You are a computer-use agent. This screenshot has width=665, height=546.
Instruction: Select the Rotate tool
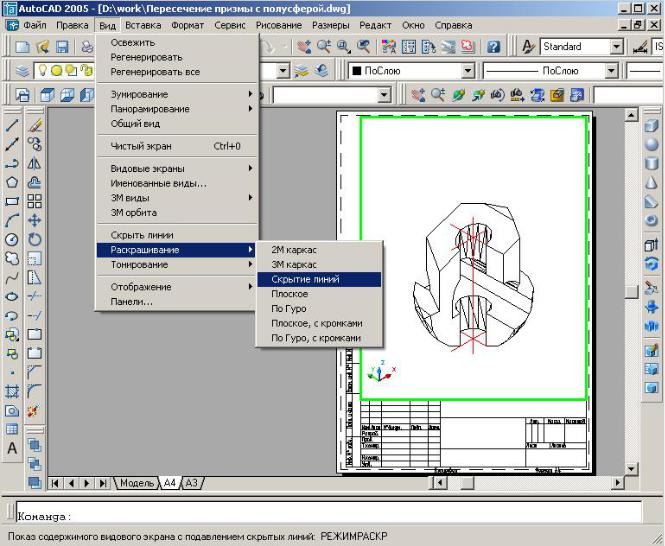point(34,240)
